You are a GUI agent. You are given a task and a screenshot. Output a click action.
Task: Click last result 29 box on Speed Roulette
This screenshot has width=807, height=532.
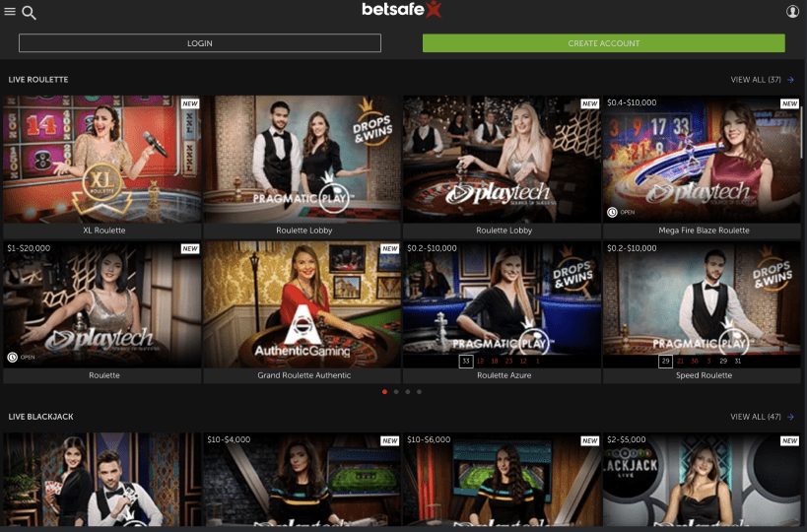[665, 362]
